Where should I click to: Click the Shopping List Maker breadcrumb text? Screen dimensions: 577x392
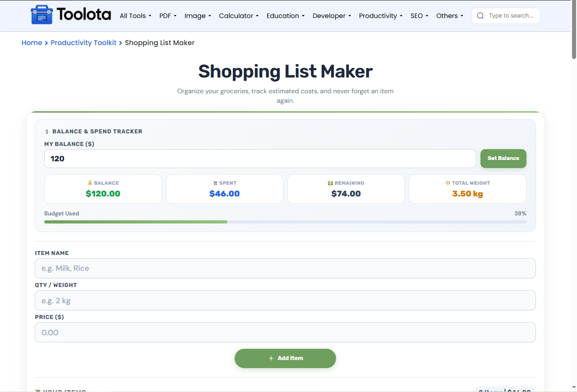click(160, 43)
